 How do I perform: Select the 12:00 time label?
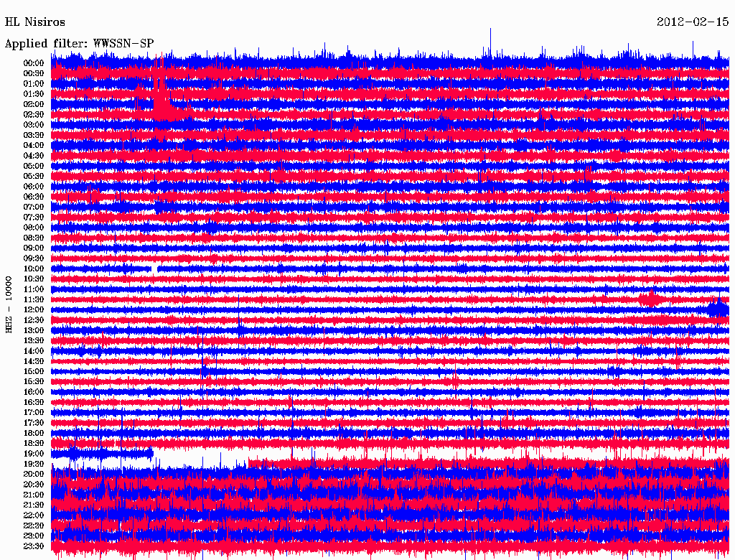click(34, 310)
